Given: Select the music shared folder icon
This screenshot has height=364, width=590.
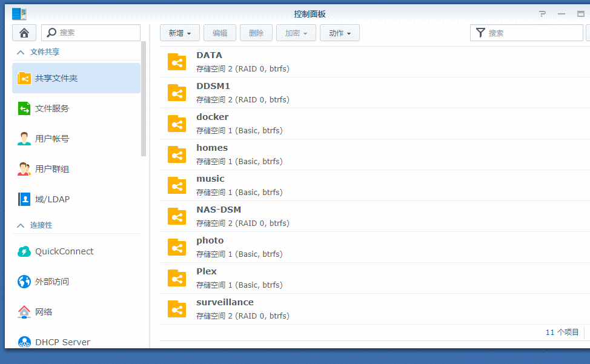Looking at the screenshot, I should pyautogui.click(x=177, y=185).
